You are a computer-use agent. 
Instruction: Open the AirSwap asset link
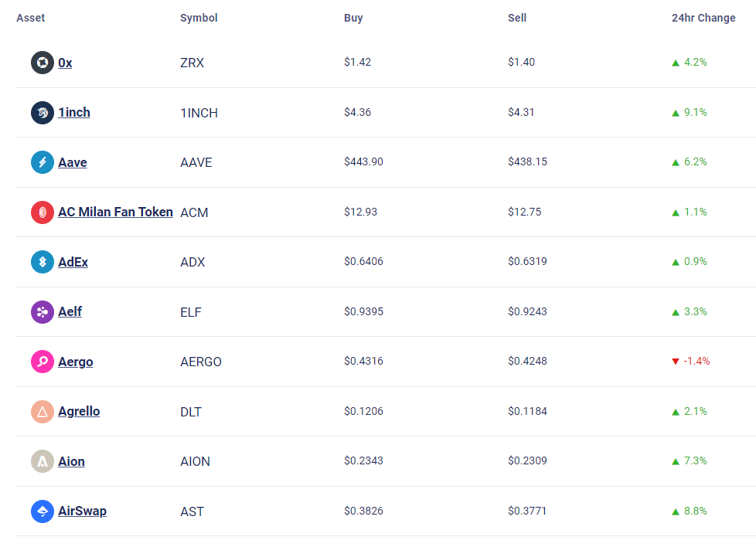click(x=83, y=511)
